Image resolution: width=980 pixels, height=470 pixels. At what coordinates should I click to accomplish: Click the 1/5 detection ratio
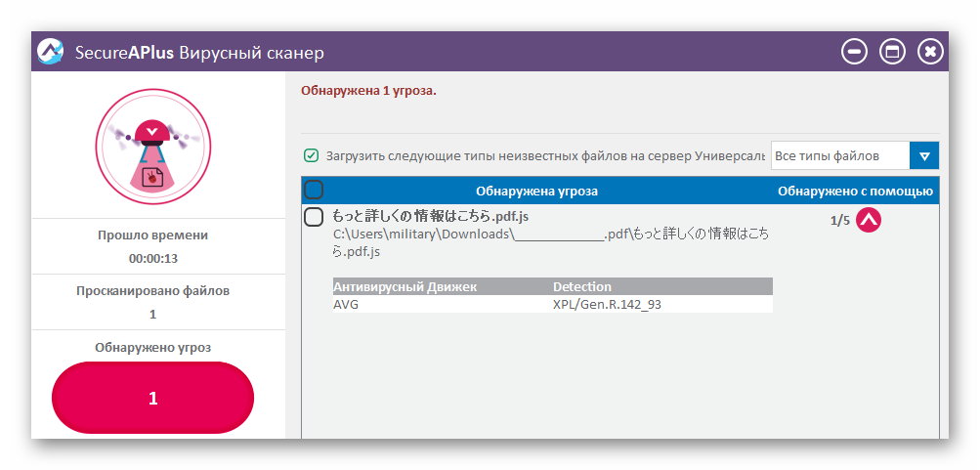(840, 221)
